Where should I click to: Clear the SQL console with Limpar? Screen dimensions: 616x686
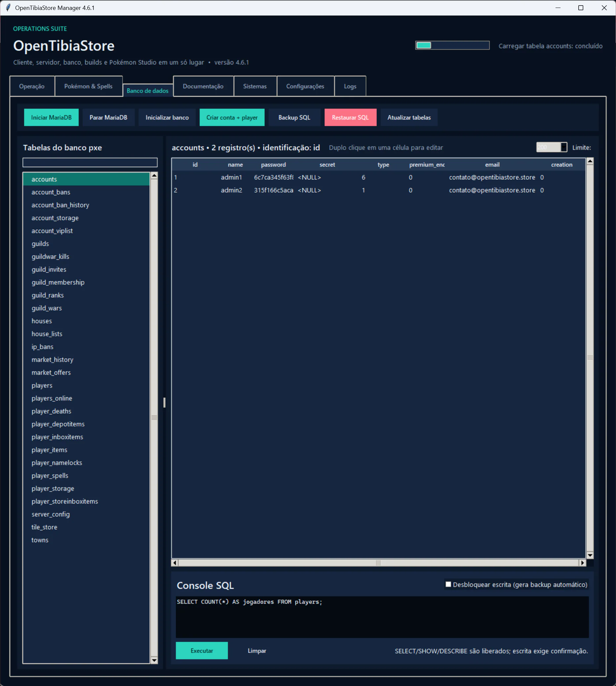(257, 650)
